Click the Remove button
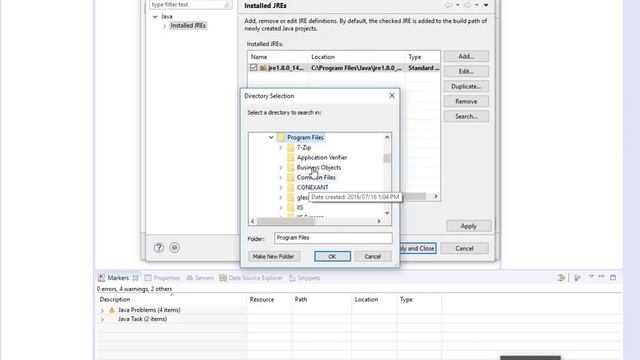Image resolution: width=640 pixels, height=360 pixels. tap(466, 101)
